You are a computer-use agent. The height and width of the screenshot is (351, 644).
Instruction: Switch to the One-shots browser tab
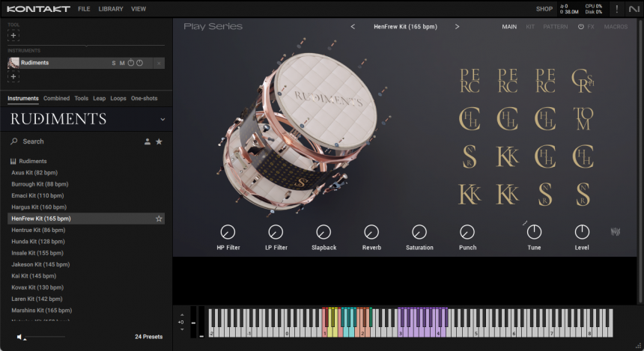tap(145, 98)
